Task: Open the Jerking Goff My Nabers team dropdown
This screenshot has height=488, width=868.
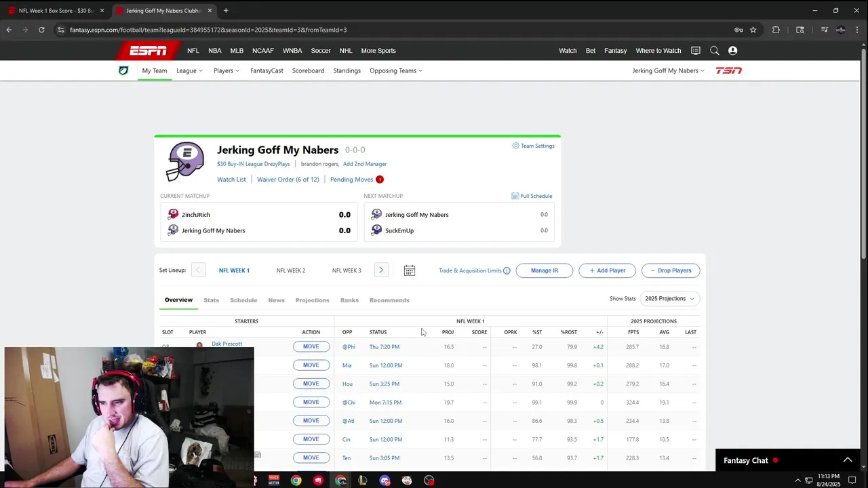Action: coord(668,70)
